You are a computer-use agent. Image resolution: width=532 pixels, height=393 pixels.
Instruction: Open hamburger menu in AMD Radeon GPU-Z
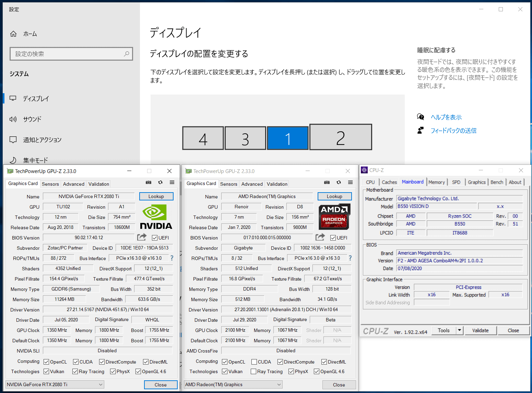pos(350,183)
